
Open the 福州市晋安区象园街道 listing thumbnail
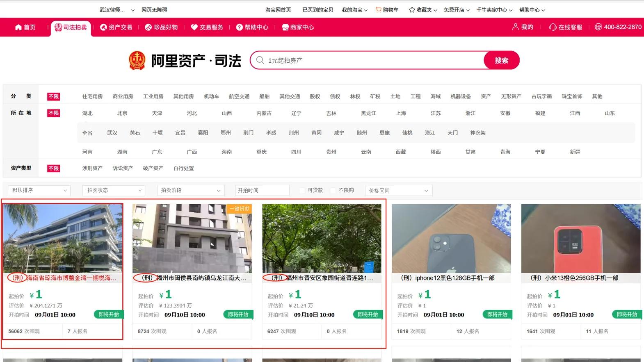(322, 238)
